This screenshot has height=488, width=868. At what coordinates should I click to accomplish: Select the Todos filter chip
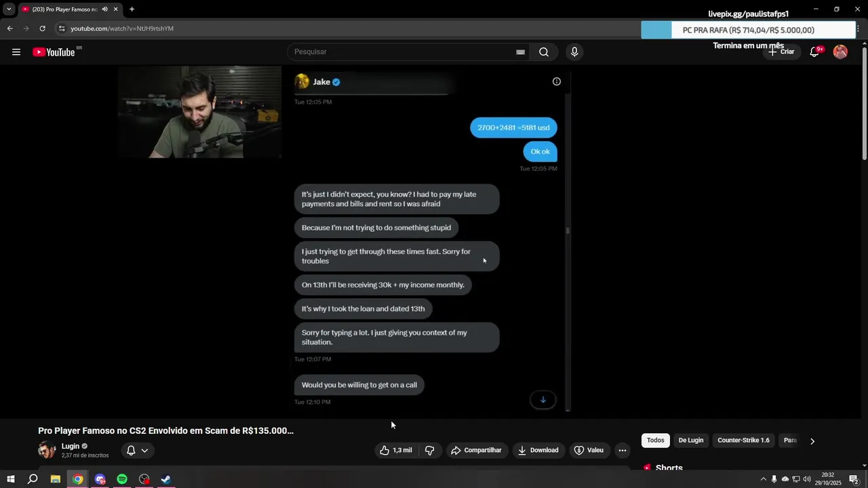656,441
